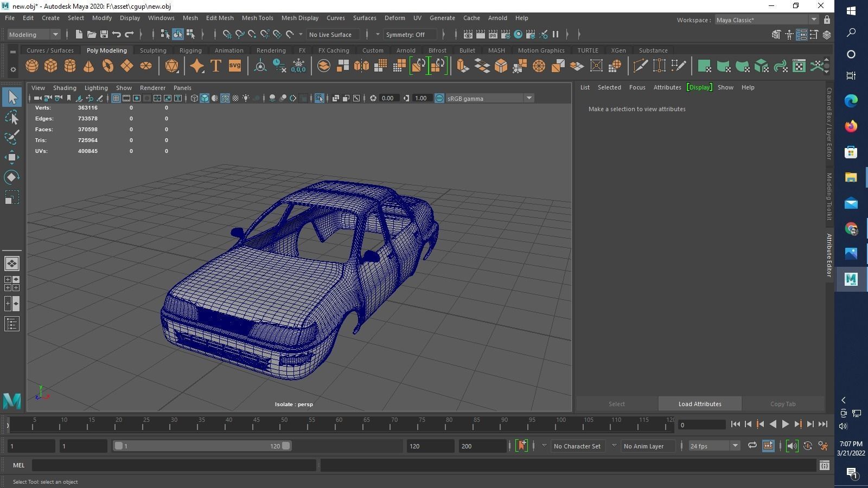Click frame 60 on the time slider
This screenshot has width=868, height=488.
(339, 424)
